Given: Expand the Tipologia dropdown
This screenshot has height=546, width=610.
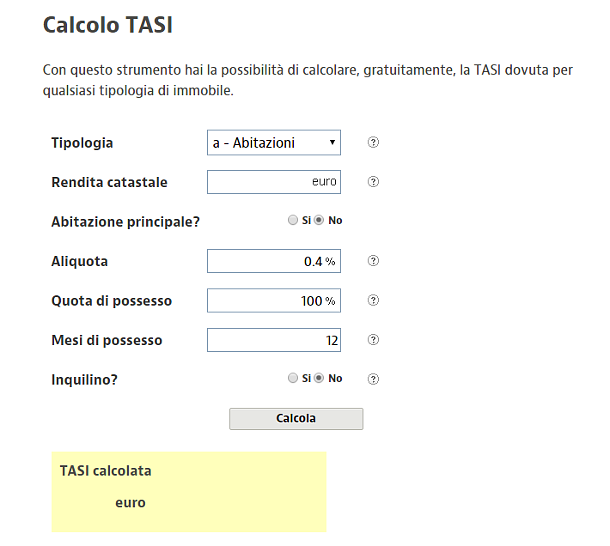Looking at the screenshot, I should [274, 143].
